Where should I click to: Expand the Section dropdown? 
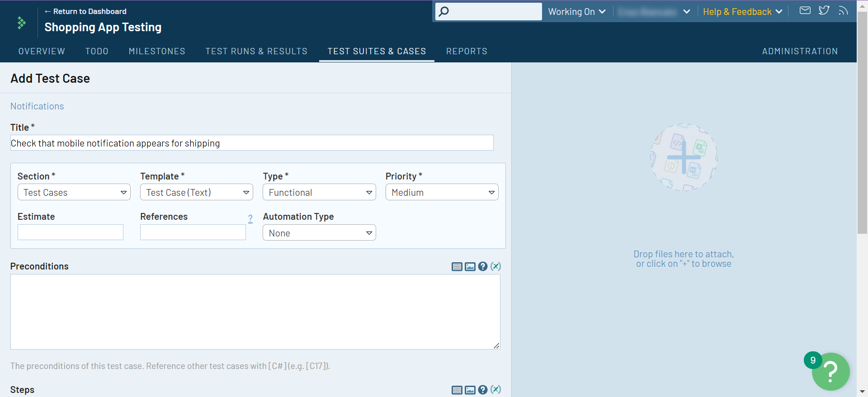coord(74,192)
